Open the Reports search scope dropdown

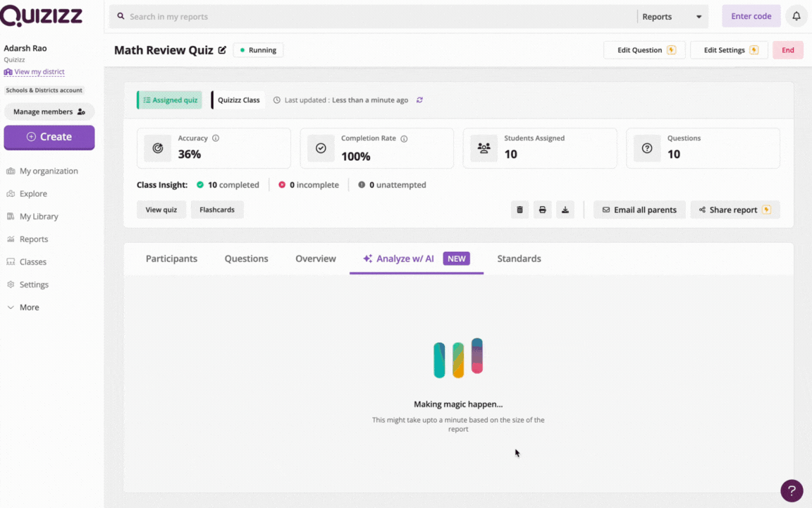672,17
